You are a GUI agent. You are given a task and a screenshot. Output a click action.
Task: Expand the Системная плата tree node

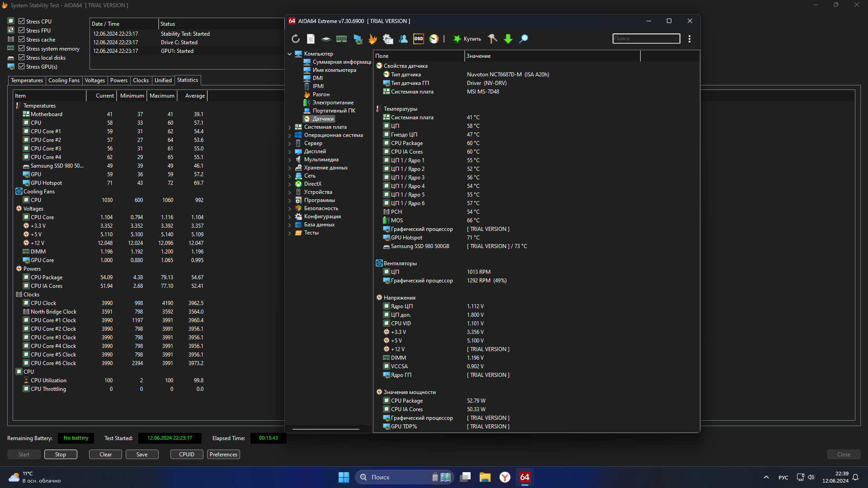(x=290, y=127)
